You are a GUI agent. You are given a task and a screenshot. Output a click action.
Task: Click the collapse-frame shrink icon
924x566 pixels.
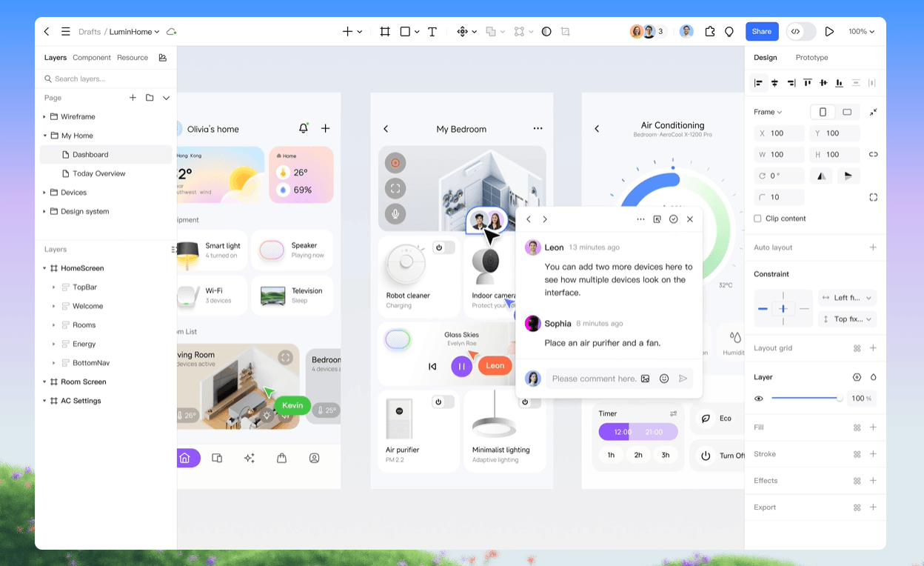[x=873, y=112]
